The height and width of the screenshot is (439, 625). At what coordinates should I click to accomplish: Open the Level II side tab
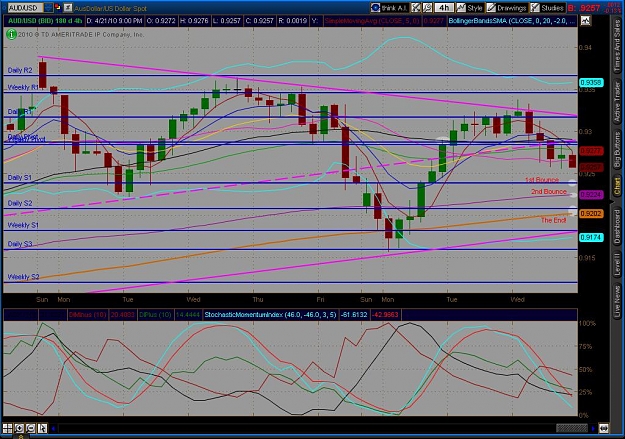coord(617,264)
